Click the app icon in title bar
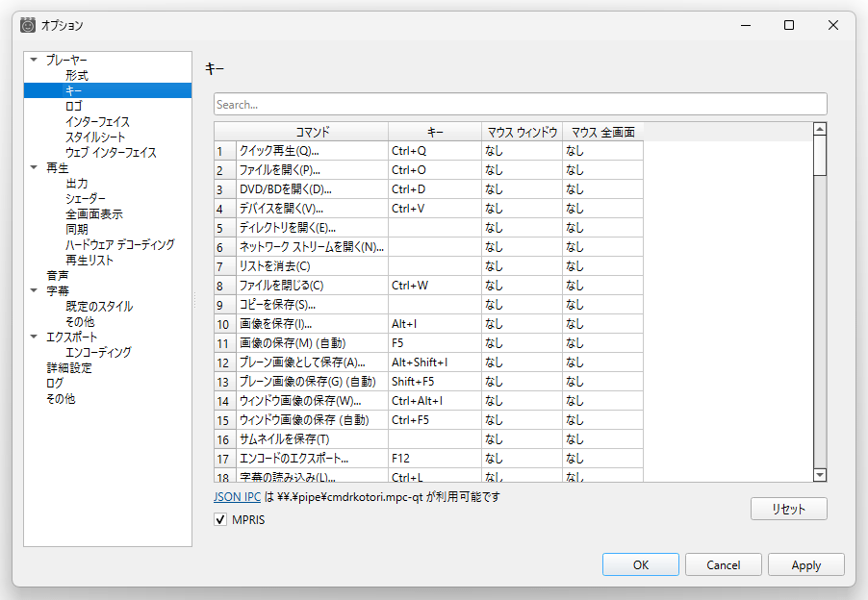868x600 pixels. pos(28,25)
